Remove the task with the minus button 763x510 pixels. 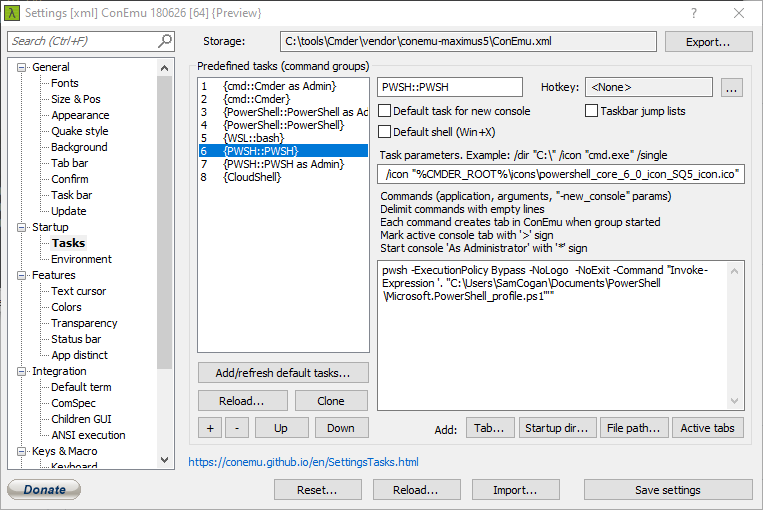click(x=237, y=428)
